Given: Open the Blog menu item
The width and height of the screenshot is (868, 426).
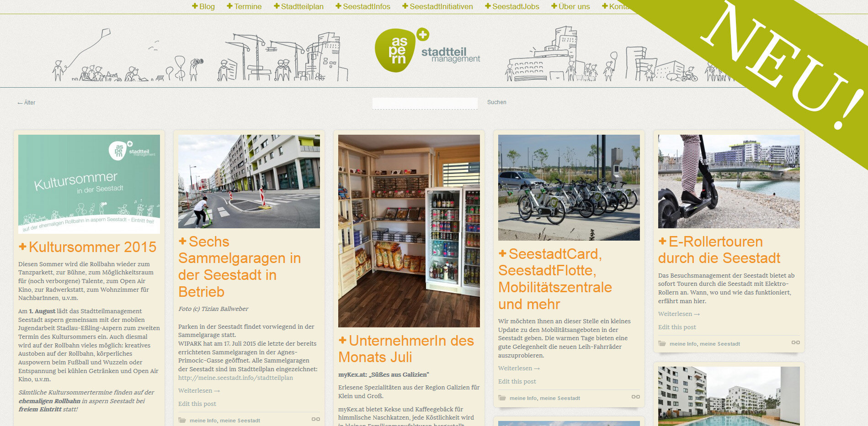Looking at the screenshot, I should [203, 6].
